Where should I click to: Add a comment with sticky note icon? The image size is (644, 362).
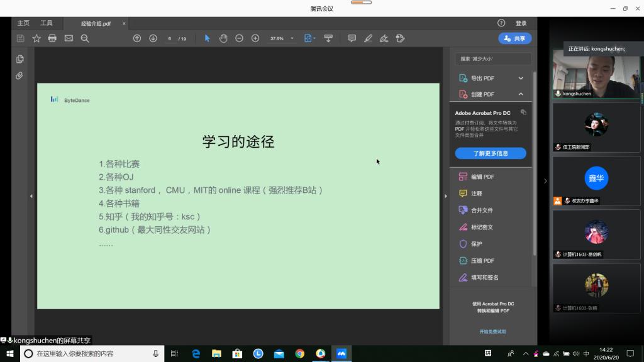(x=352, y=38)
